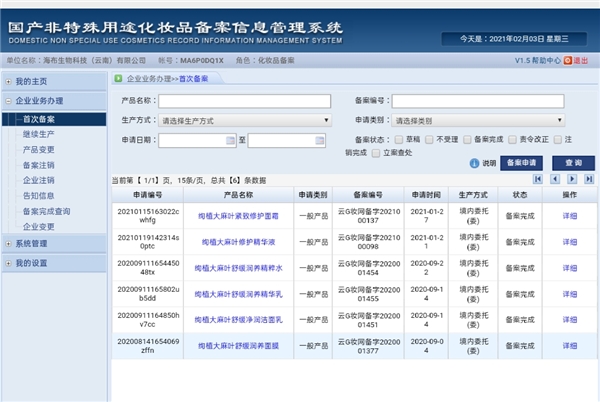Open the 请选择生产方式 dropdown
The width and height of the screenshot is (600, 402).
point(245,120)
